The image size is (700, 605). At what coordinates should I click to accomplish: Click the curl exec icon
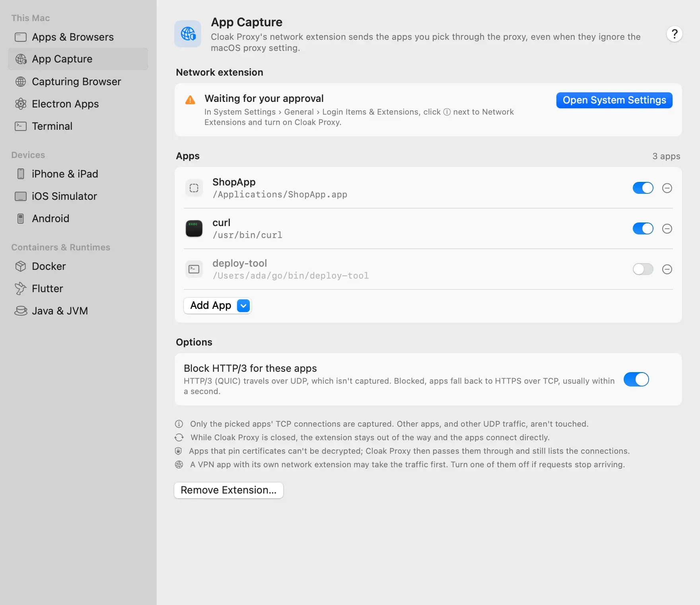[x=194, y=228]
